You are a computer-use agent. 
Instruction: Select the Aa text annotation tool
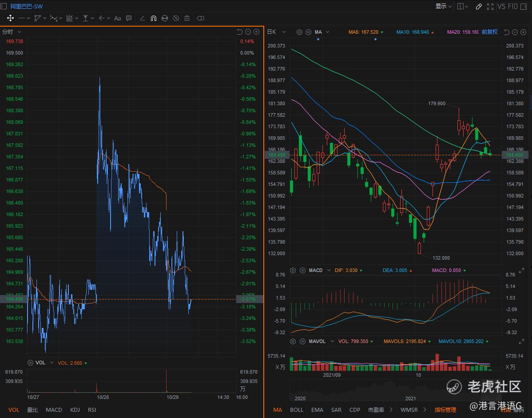tap(117, 18)
